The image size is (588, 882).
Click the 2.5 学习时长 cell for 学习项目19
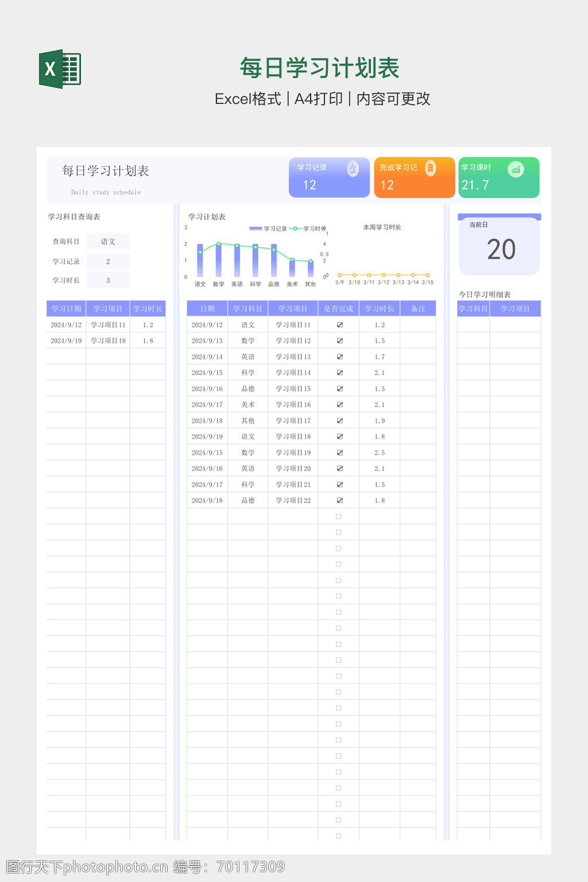point(380,453)
